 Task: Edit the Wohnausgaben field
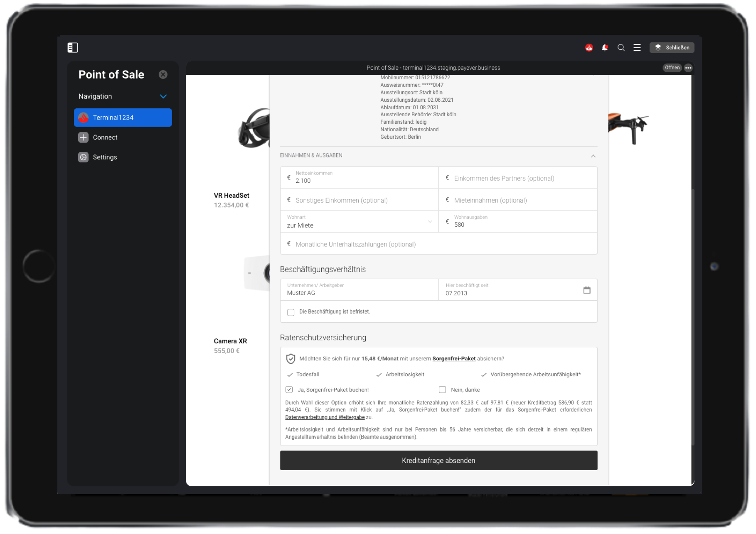coord(518,222)
